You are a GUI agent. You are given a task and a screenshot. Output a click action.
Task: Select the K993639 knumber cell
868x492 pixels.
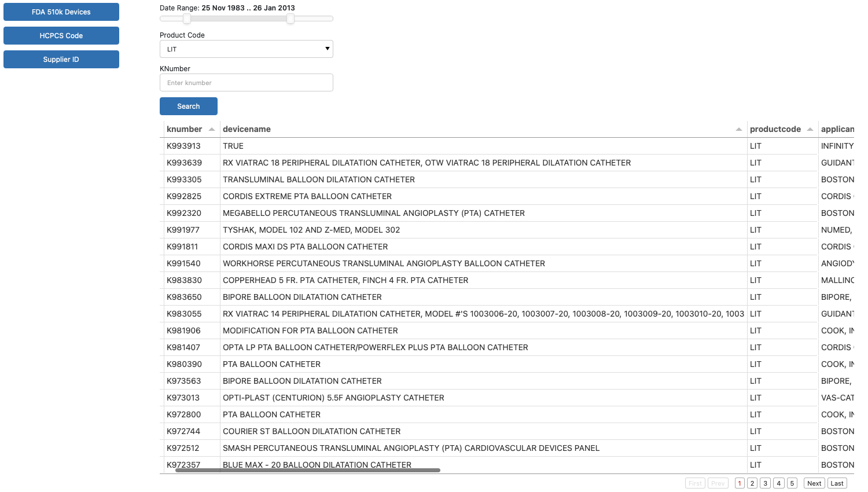(x=192, y=163)
